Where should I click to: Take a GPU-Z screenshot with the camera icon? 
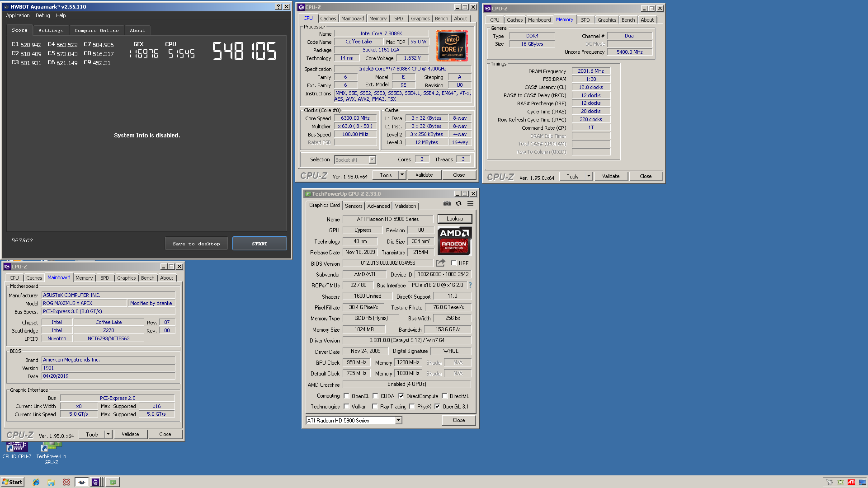point(447,204)
